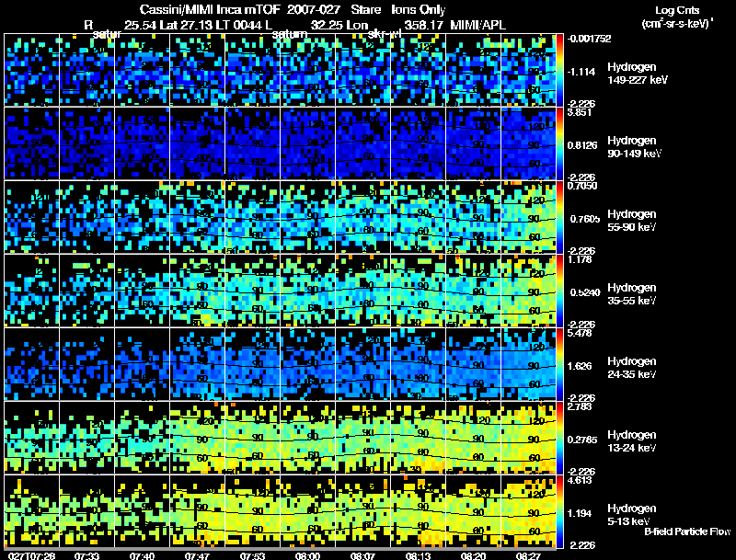Image resolution: width=736 pixels, height=560 pixels.
Task: Click the Hydrogen 5-13 keV label
Action: pyautogui.click(x=632, y=515)
